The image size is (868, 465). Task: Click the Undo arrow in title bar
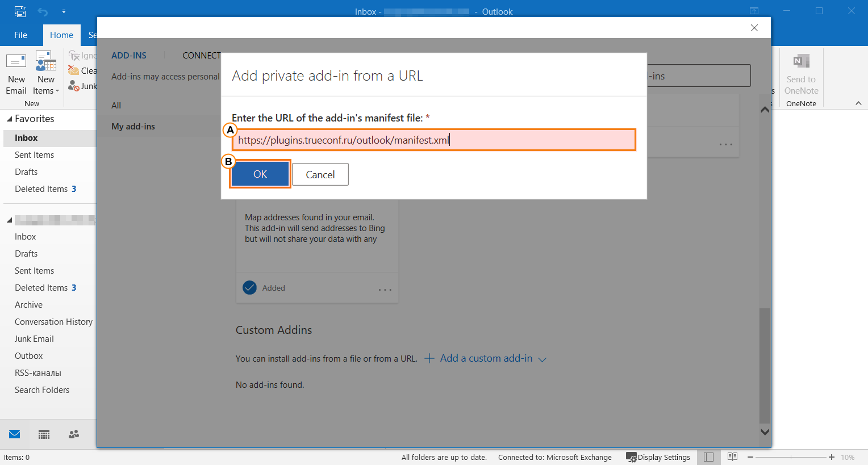point(43,11)
